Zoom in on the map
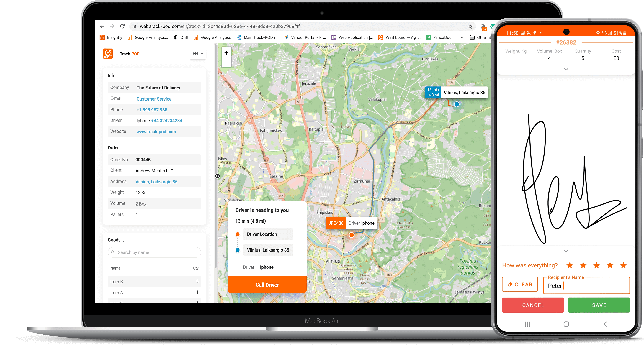This screenshot has height=345, width=644. (x=226, y=53)
